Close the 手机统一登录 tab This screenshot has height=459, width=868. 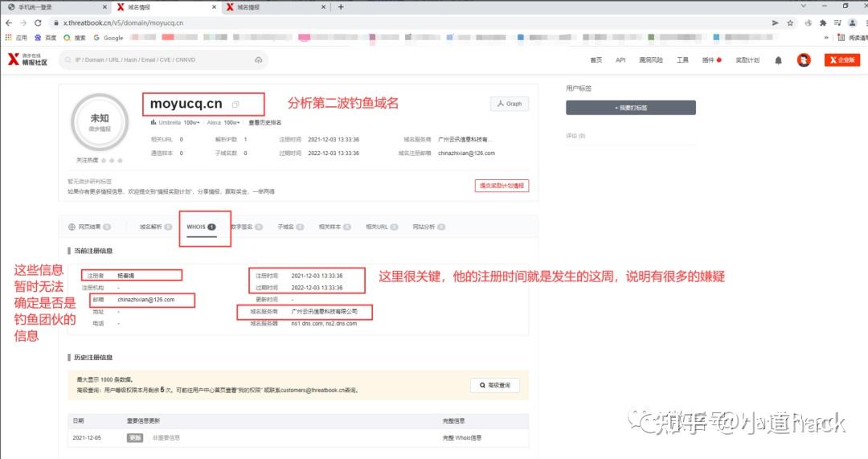point(105,7)
